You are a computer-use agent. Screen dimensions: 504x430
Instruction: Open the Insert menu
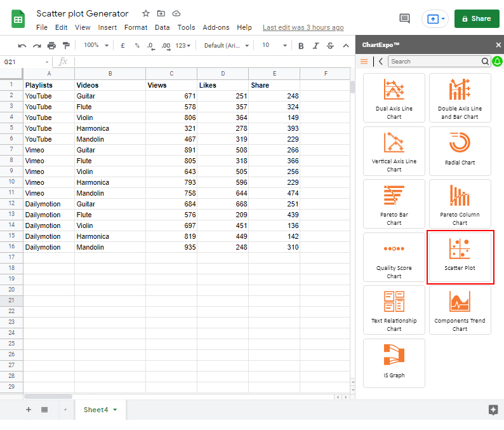[107, 28]
